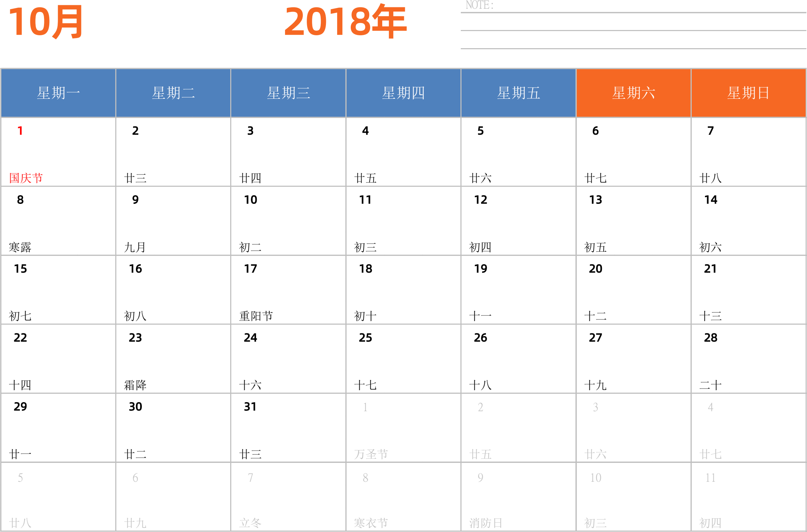Click the black date 10 cell number
The width and height of the screenshot is (807, 532).
pos(250,200)
